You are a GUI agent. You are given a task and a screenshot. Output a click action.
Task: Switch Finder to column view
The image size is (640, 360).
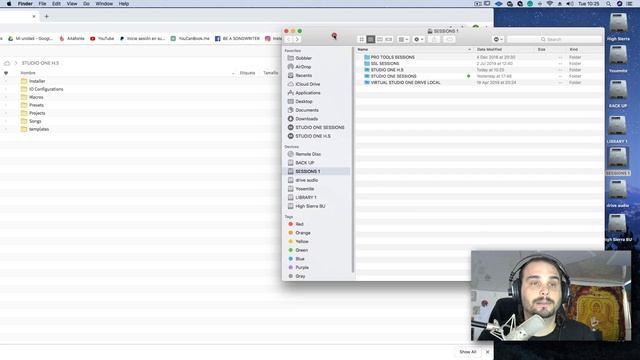380,39
